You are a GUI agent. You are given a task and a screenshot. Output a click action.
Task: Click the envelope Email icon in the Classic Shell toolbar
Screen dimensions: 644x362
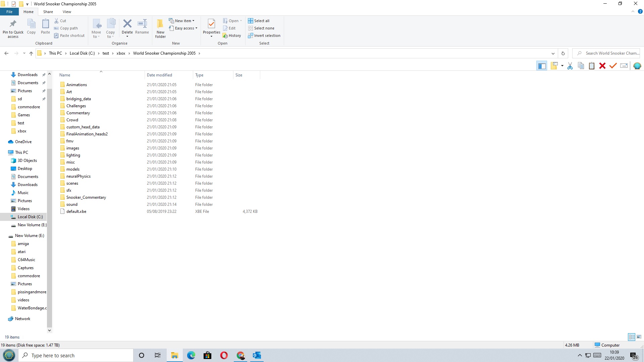(x=624, y=66)
